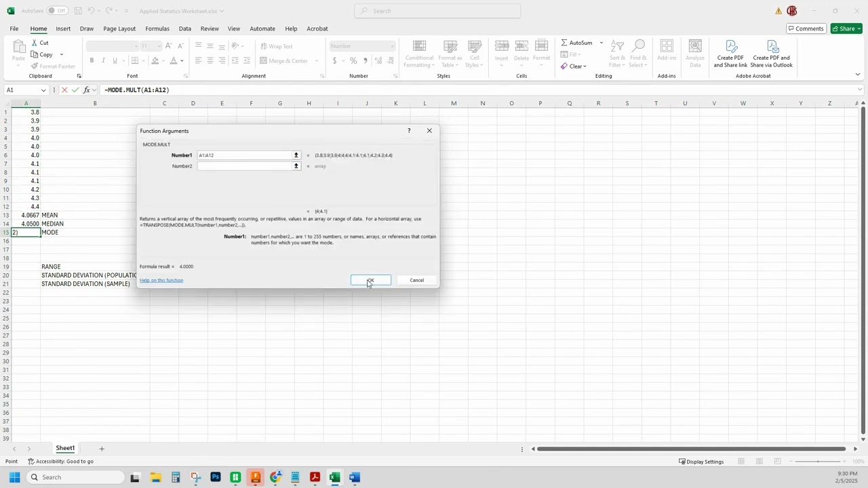Click OK in Function Arguments dialog
The image size is (868, 488).
pos(370,280)
